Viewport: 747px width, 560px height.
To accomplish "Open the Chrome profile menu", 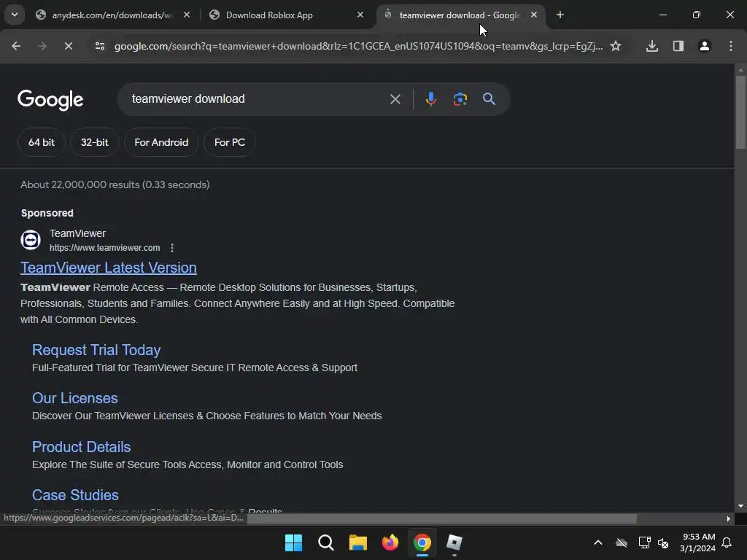I will 705,46.
